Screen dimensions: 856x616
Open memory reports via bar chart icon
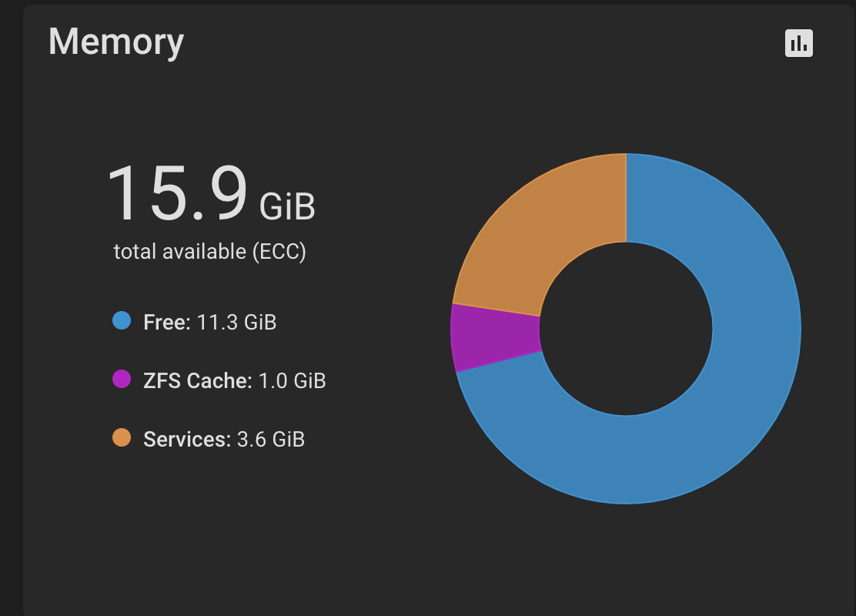(x=799, y=43)
